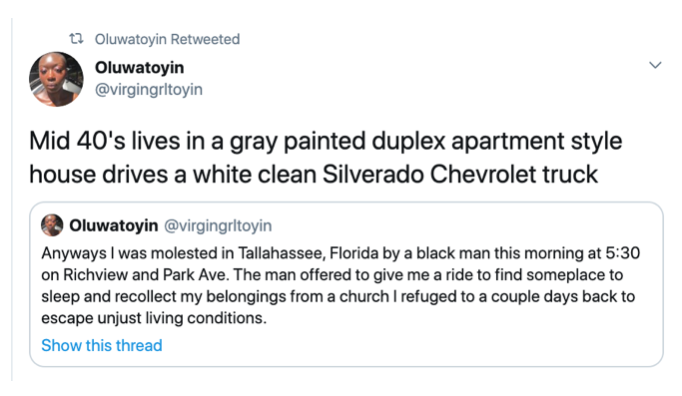The width and height of the screenshot is (682, 396).
Task: Click the "house drives a white clean" text
Action: pyautogui.click(x=173, y=175)
